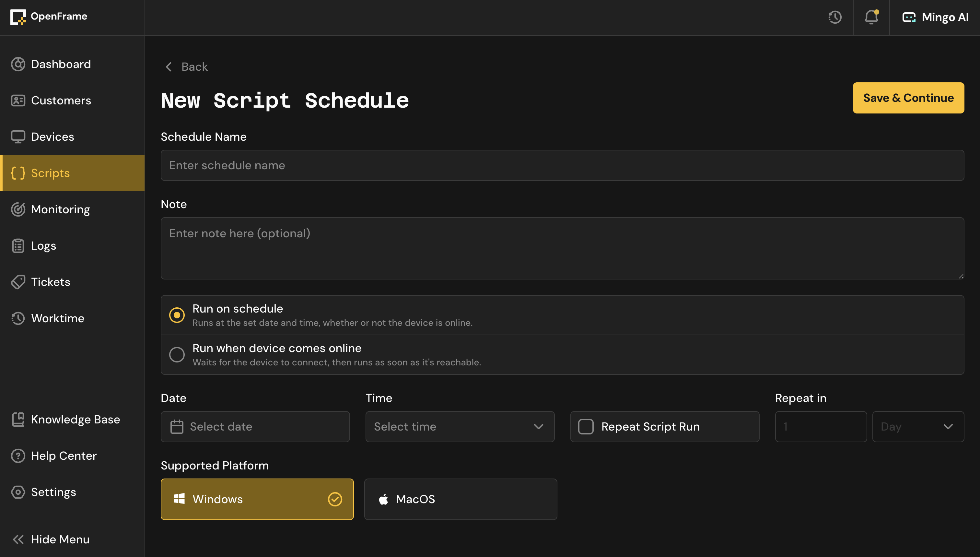Click the Windows logo icon
The image size is (980, 557).
179,499
